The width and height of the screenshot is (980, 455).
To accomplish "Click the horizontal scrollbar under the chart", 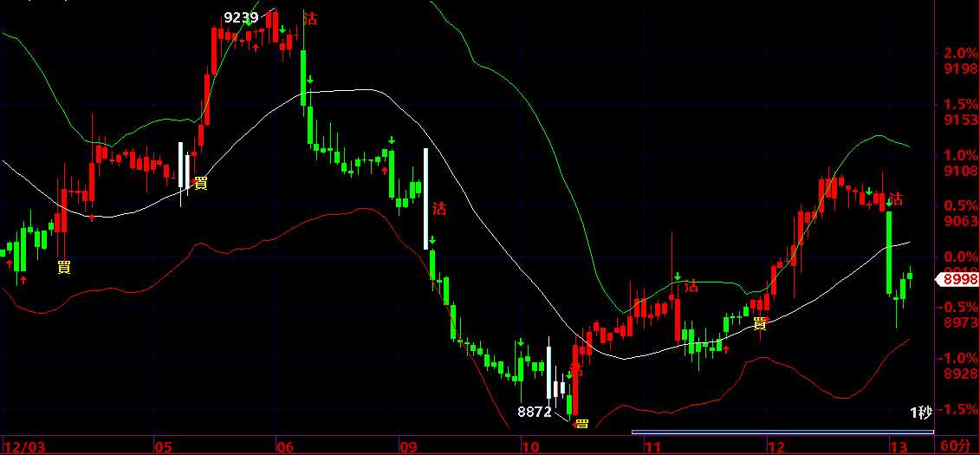I will [x=782, y=432].
